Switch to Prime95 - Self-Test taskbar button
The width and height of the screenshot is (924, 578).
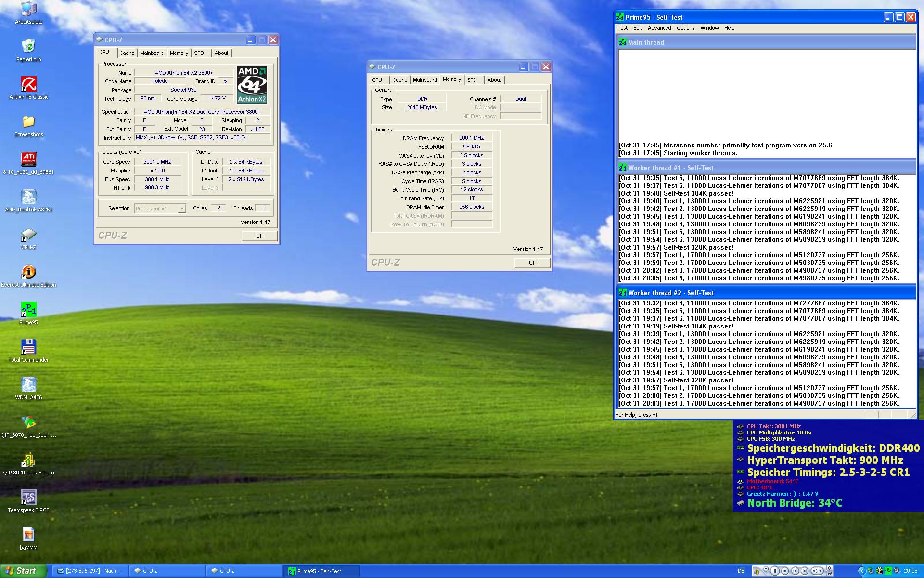pyautogui.click(x=321, y=571)
